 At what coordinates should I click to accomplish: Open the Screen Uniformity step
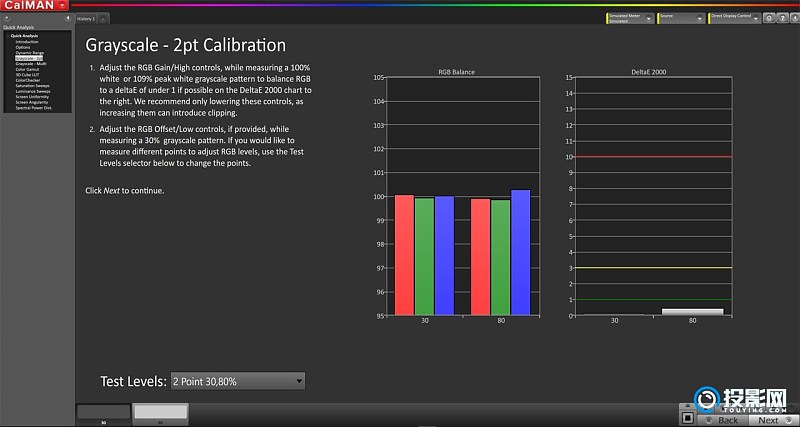click(32, 96)
